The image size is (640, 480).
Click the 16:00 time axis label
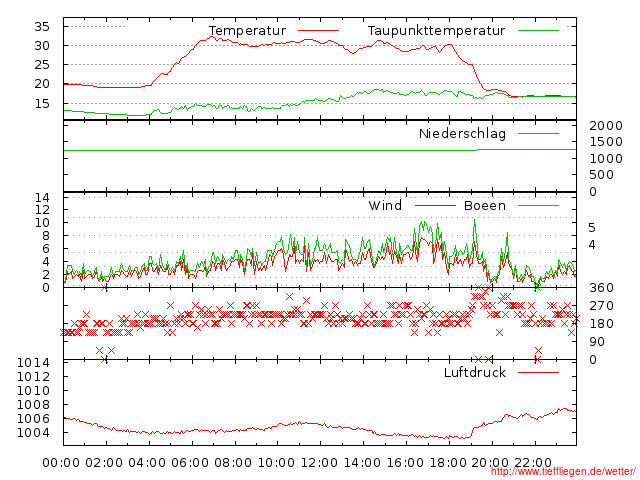[405, 463]
